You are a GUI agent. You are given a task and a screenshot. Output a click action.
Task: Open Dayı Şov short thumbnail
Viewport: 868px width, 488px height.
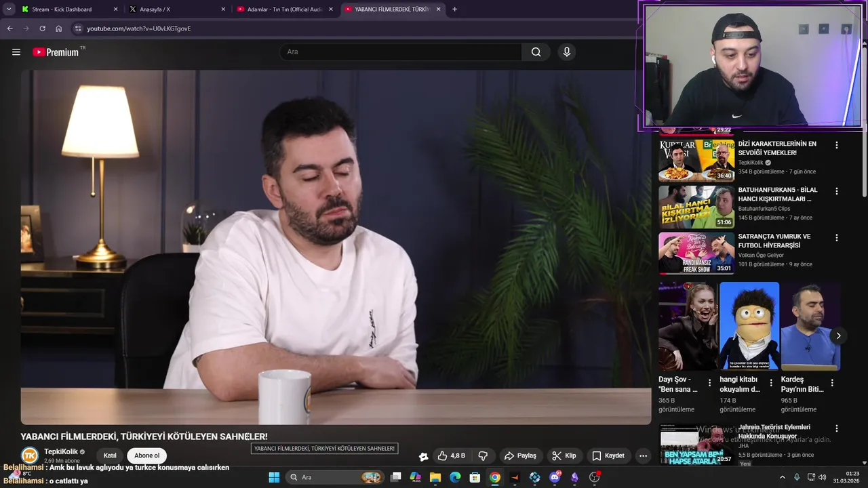[688, 327]
